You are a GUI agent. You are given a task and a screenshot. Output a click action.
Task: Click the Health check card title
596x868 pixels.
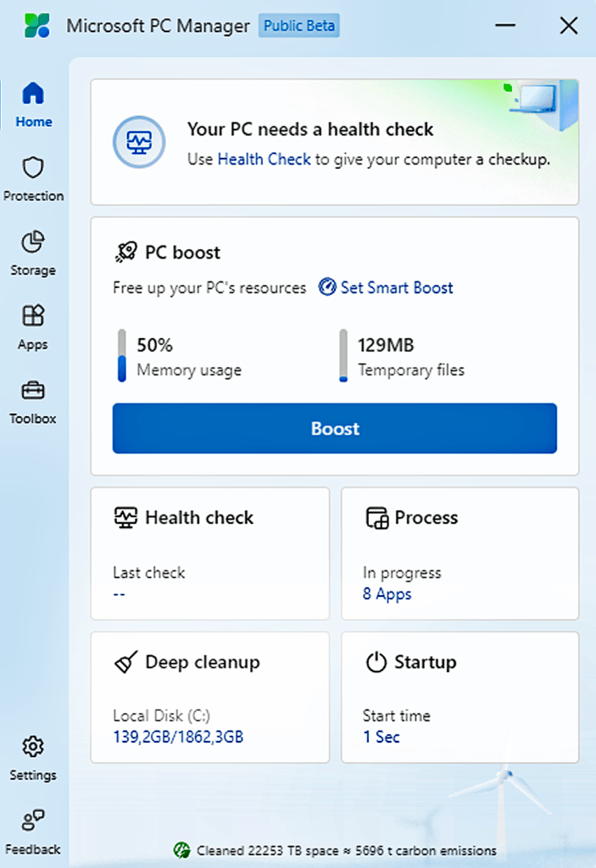pyautogui.click(x=199, y=518)
